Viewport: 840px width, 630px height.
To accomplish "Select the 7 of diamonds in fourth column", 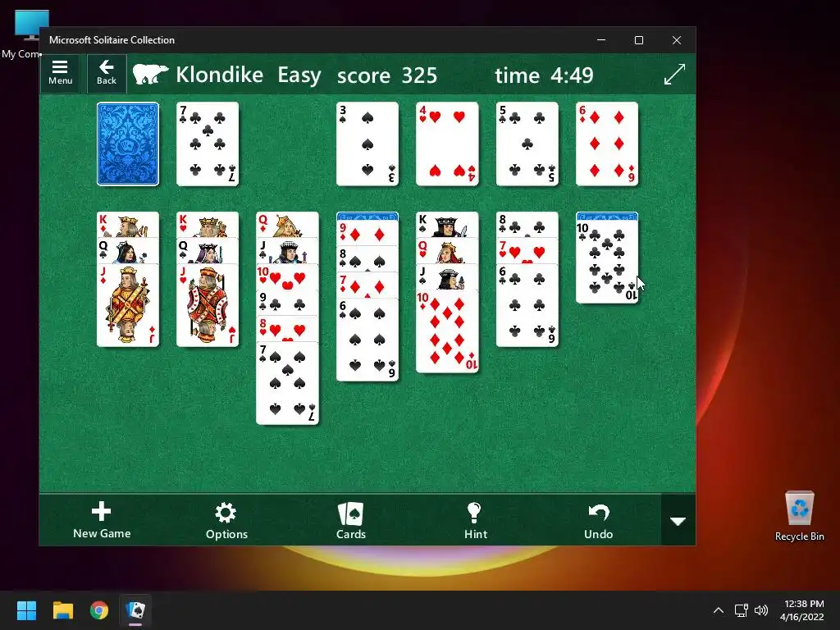I will tap(367, 285).
